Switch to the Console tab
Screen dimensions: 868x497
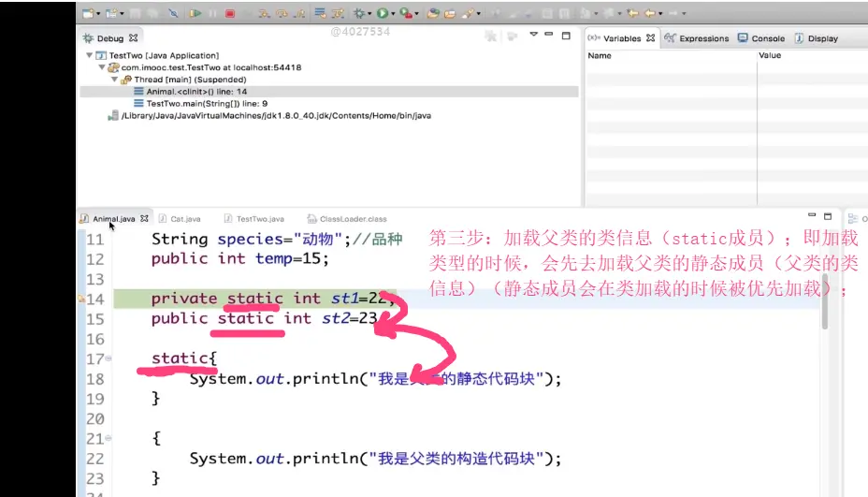pos(761,38)
